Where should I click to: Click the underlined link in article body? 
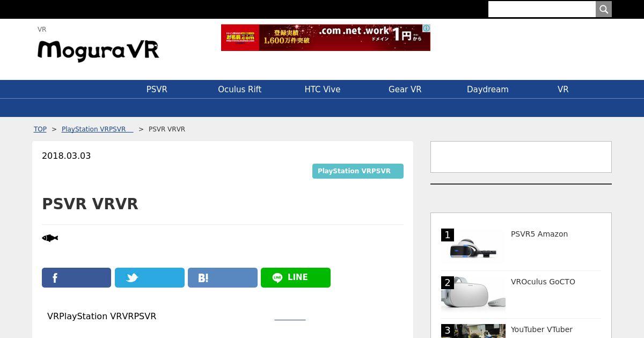(x=290, y=317)
